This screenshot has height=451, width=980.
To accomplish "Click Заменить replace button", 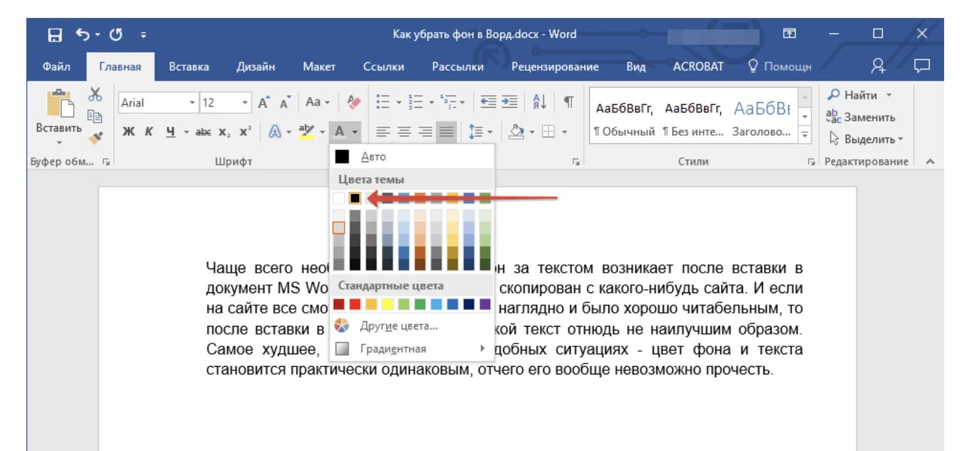I will [861, 117].
